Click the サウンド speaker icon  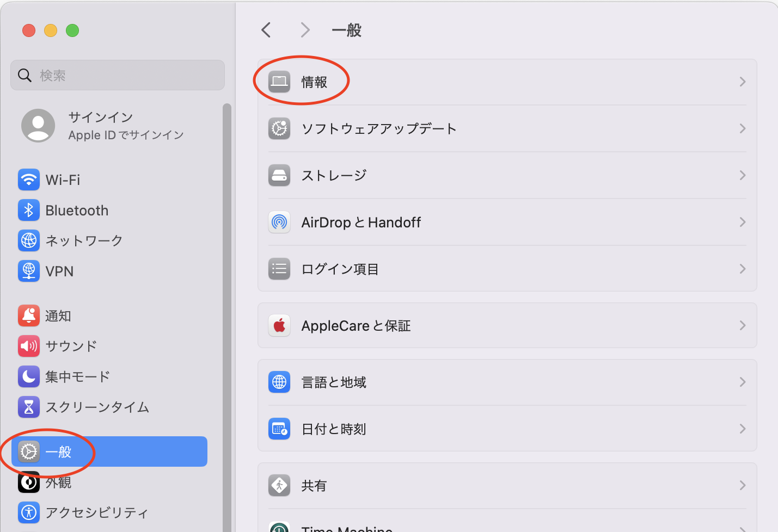[x=29, y=346]
